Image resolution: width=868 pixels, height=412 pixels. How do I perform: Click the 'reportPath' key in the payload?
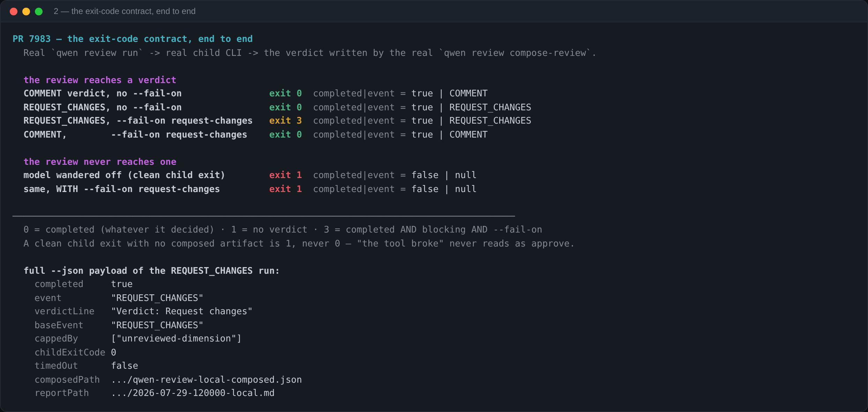click(62, 393)
